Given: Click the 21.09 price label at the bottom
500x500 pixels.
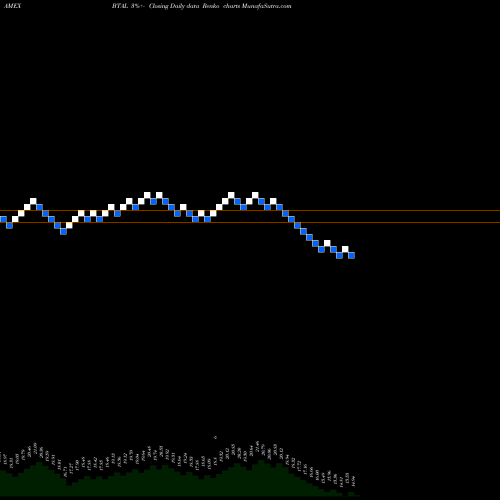Looking at the screenshot, I should click(35, 447).
